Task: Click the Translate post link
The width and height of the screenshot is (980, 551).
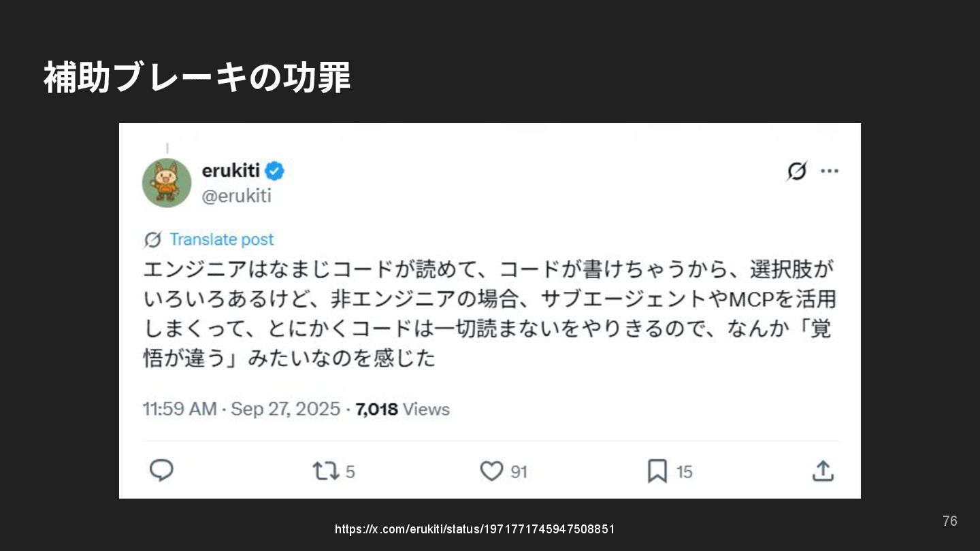Action: 221,239
